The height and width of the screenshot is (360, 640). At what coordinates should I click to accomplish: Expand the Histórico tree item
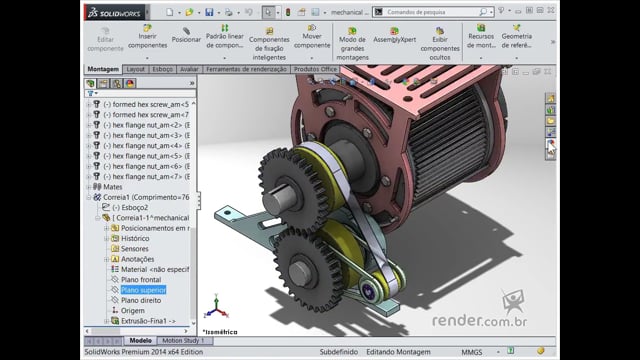pyautogui.click(x=107, y=238)
